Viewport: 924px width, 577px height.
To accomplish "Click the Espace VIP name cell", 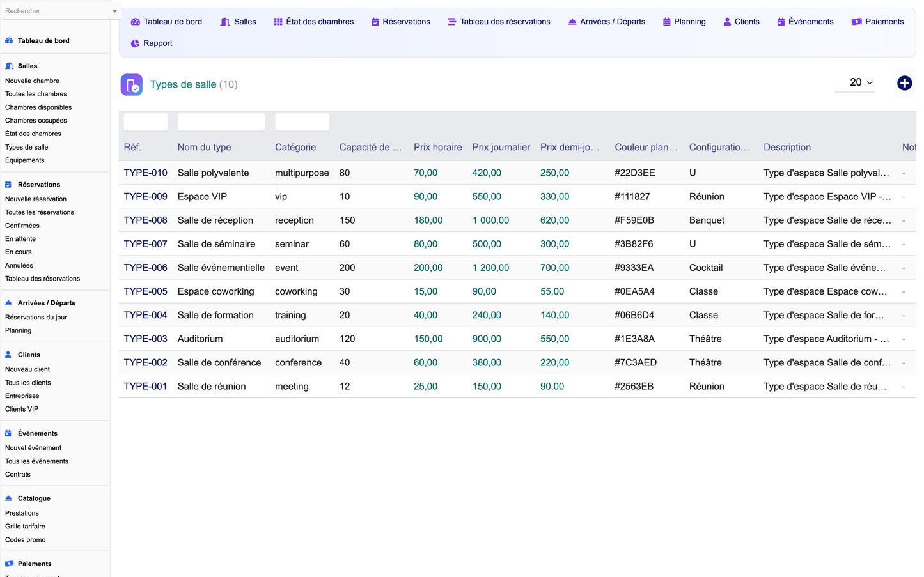I will pos(202,197).
